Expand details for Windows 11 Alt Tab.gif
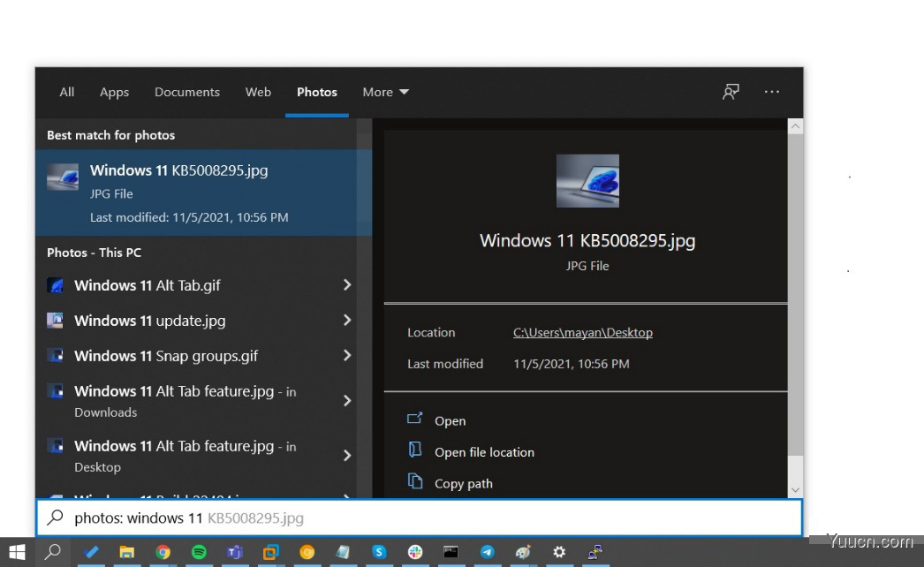924x567 pixels. pos(347,285)
